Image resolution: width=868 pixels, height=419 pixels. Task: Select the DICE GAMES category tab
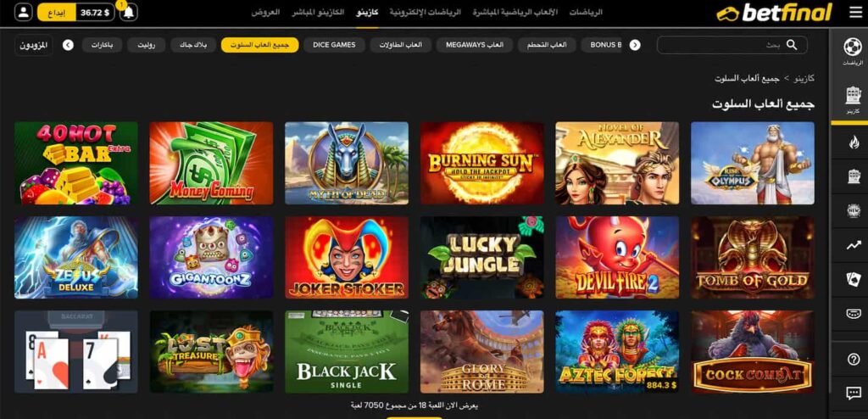(334, 45)
